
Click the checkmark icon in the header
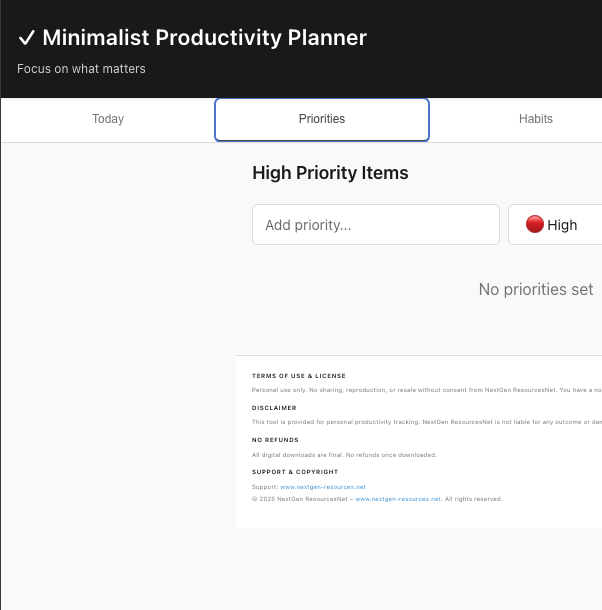[x=27, y=38]
